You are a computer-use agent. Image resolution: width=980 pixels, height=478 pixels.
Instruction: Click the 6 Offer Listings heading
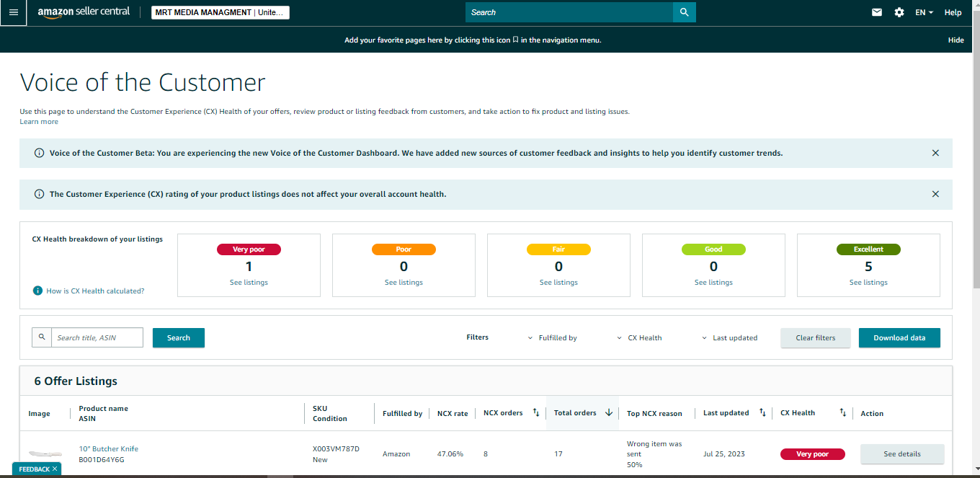point(76,381)
